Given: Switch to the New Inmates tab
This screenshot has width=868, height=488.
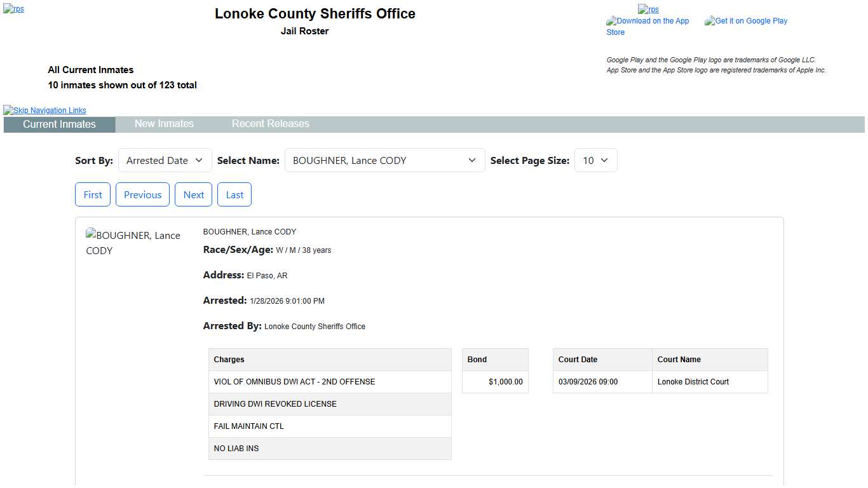Looking at the screenshot, I should [x=164, y=124].
